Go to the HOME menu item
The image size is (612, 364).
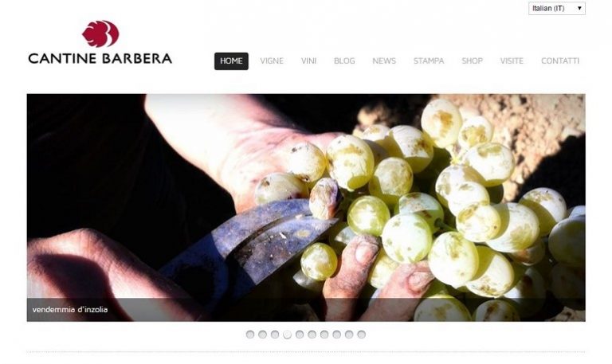[231, 61]
